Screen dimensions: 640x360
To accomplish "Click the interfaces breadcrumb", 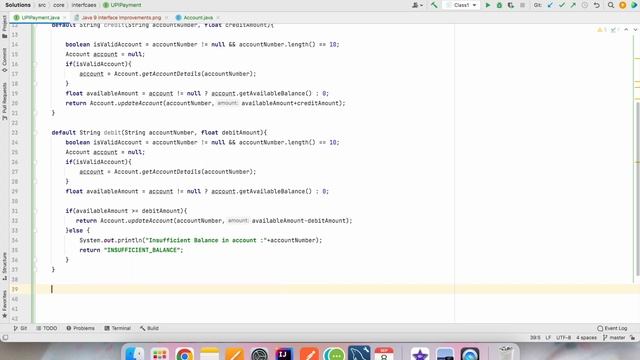I will pyautogui.click(x=84, y=5).
